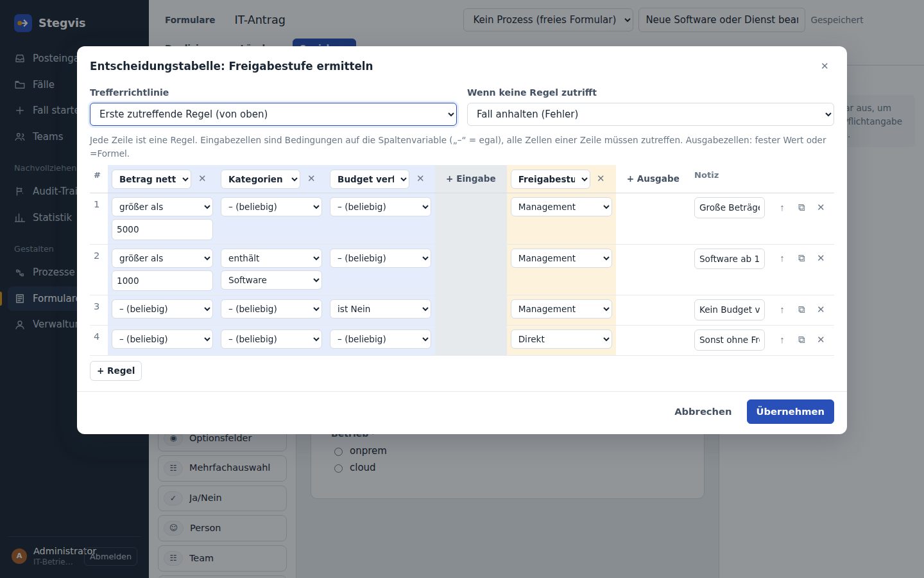Move rule 1 up with arrow icon
The image size is (924, 578).
[782, 207]
